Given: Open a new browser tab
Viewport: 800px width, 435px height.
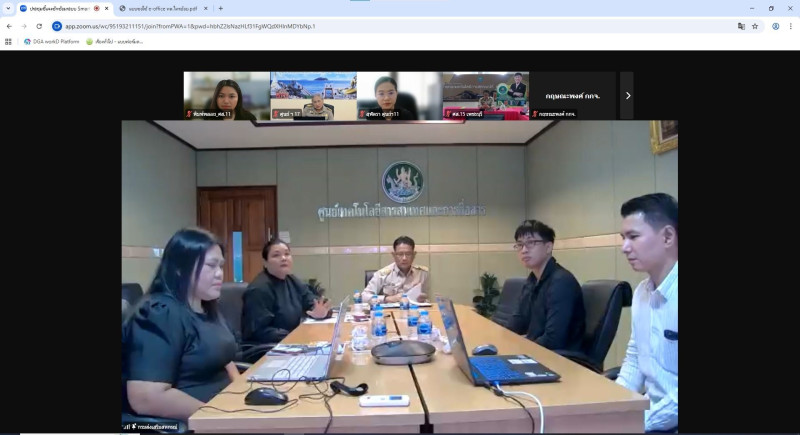Looking at the screenshot, I should [220, 8].
